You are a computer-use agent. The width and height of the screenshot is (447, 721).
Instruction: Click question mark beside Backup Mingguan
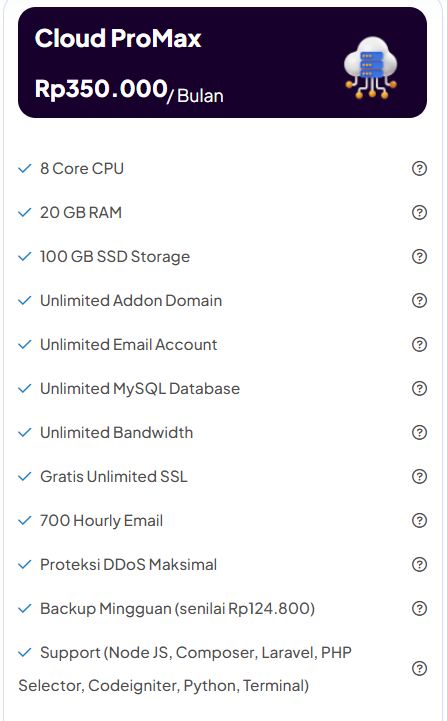(419, 609)
